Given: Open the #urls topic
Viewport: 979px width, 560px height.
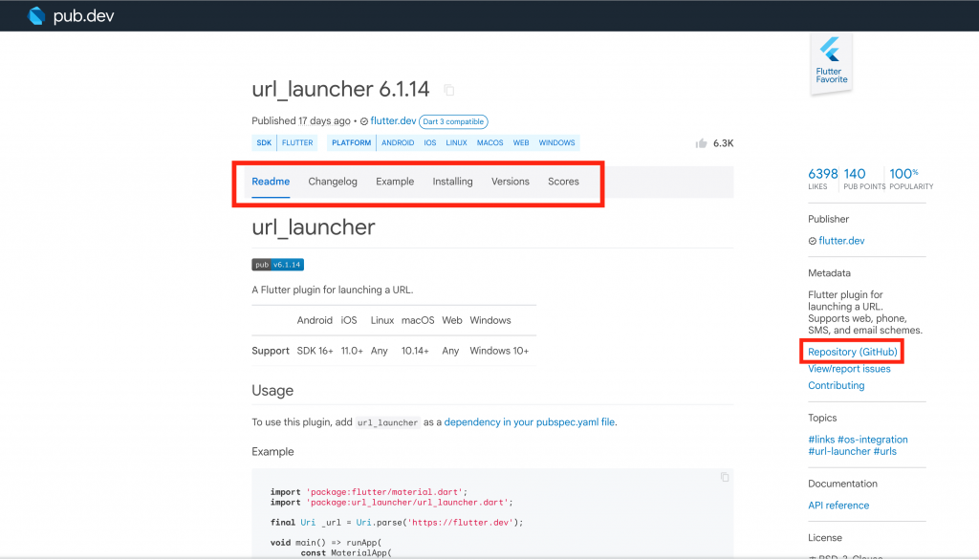Looking at the screenshot, I should (x=884, y=451).
